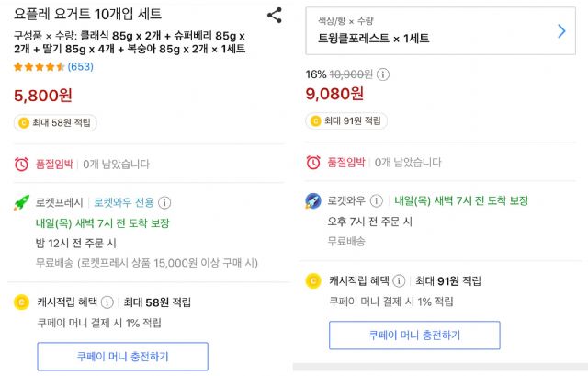Open info icon beside 캐시적립 혜택 with 91원
Screen dimensions: 588x376
pyautogui.click(x=399, y=280)
